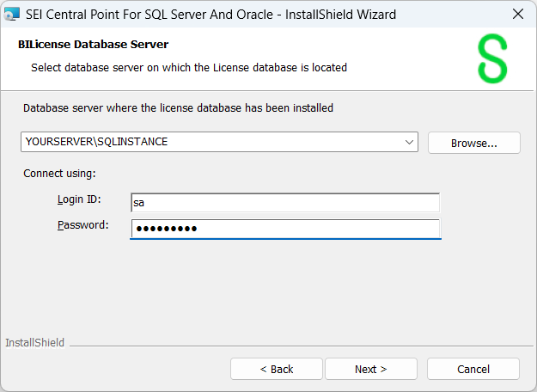Click the Password label
This screenshot has width=537, height=392.
tap(82, 225)
